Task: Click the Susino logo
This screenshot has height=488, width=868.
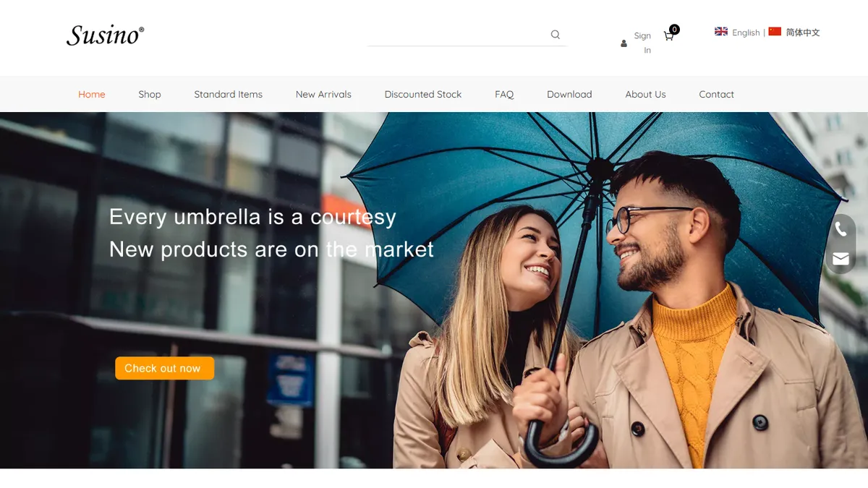Action: pyautogui.click(x=106, y=35)
